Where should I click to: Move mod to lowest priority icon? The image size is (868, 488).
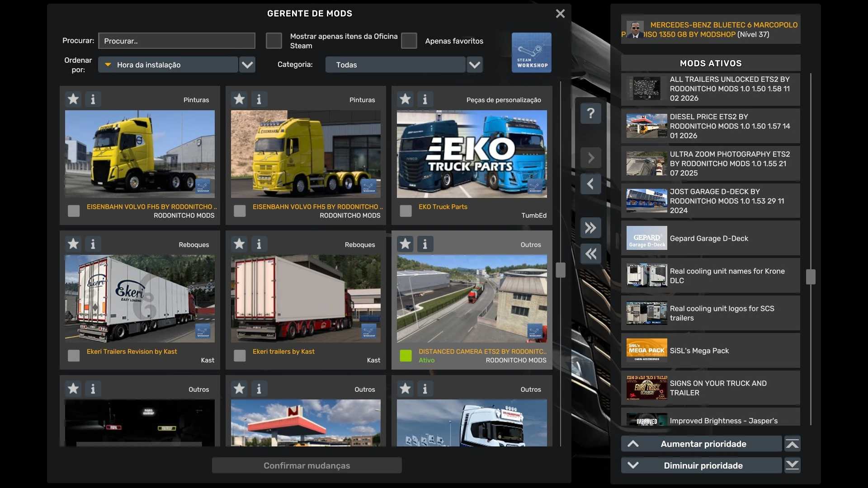tap(792, 465)
